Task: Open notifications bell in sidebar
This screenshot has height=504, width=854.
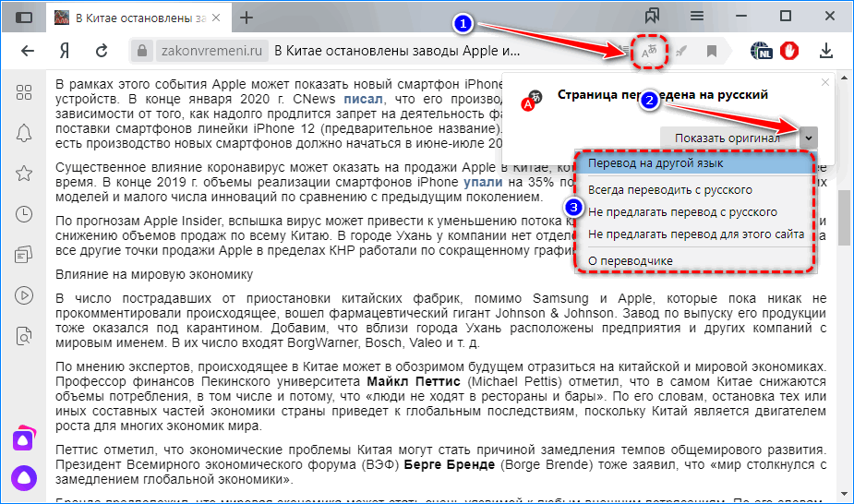Action: [24, 133]
